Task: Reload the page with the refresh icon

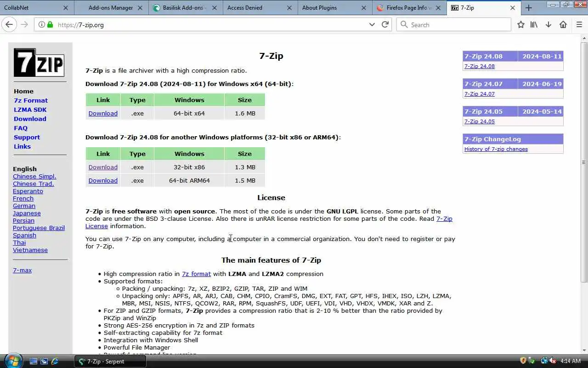Action: coord(385,24)
